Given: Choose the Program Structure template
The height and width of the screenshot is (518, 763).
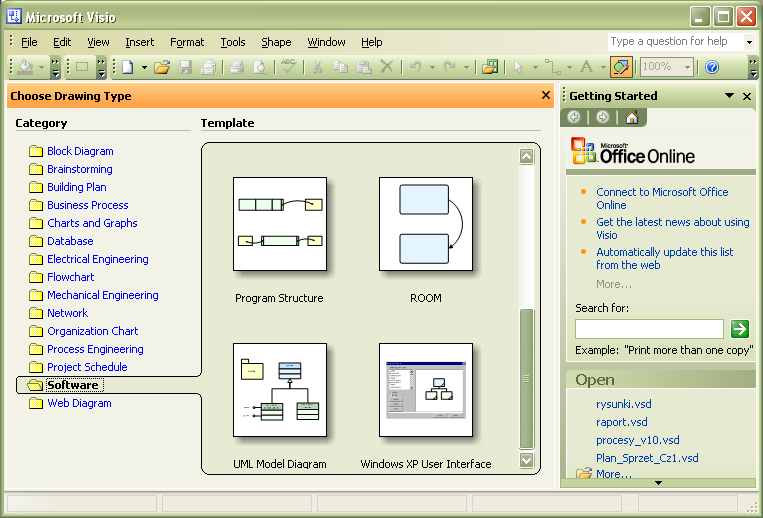Looking at the screenshot, I should tap(280, 224).
